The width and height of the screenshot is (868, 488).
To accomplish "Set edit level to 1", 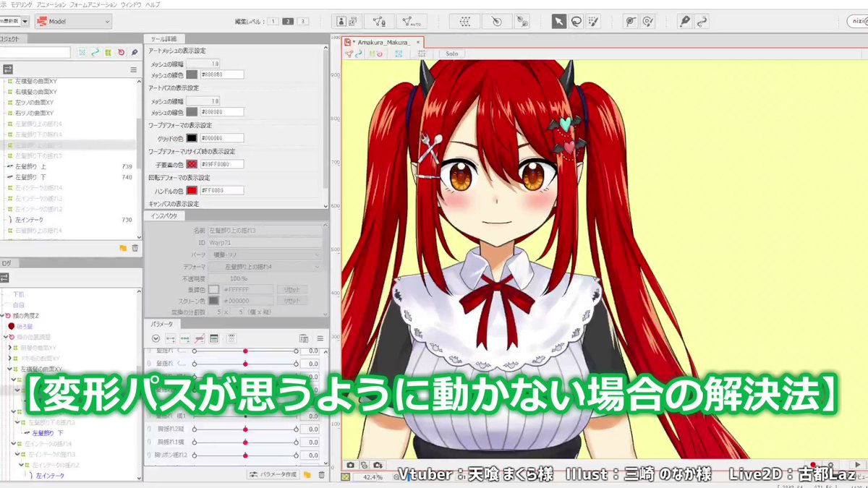I will 272,22.
